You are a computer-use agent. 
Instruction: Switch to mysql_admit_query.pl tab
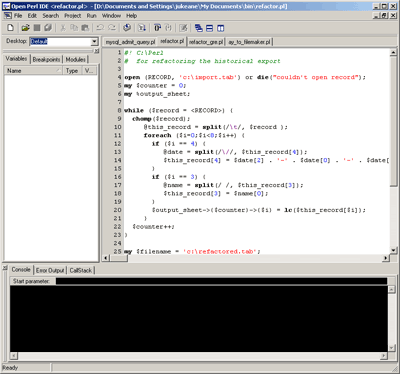click(130, 42)
